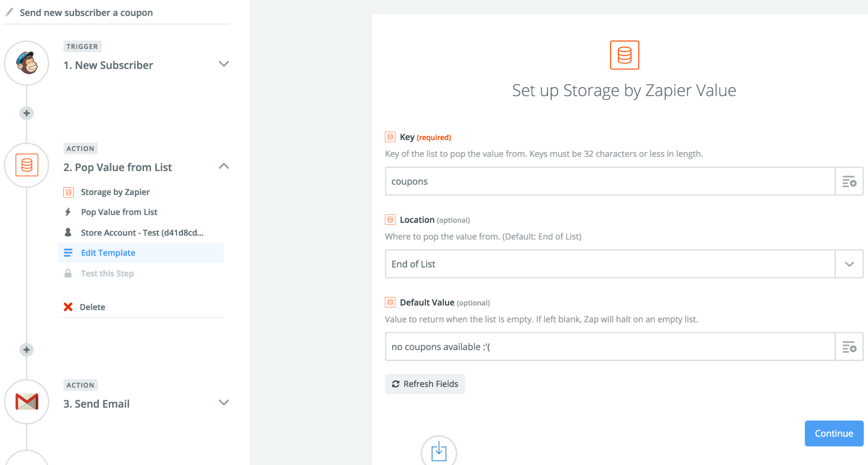Click the 1. New Subscriber step title
This screenshot has height=465, width=868.
point(108,65)
